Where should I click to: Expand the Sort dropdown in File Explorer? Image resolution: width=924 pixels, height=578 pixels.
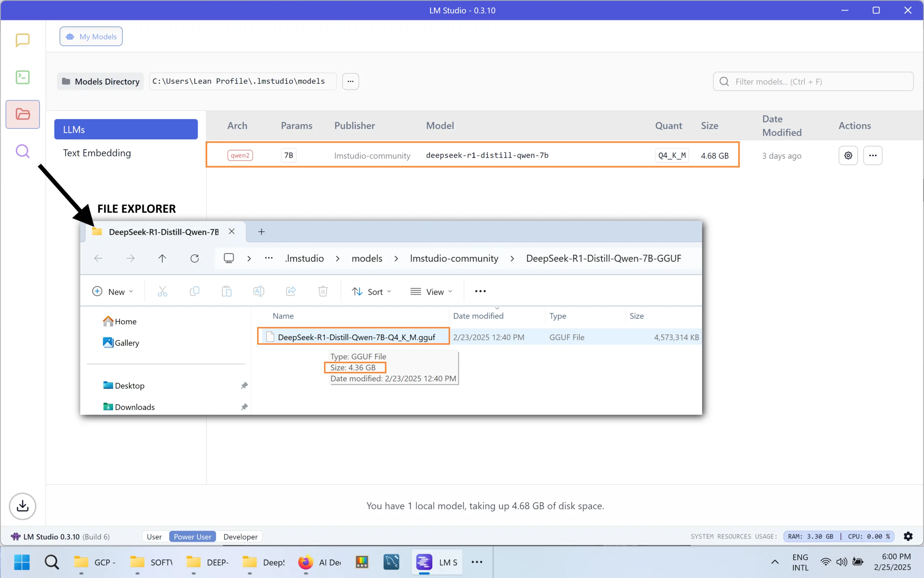[371, 291]
